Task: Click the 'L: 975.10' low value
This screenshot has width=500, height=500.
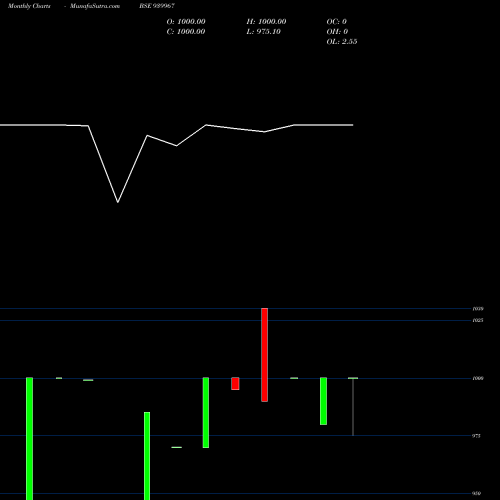Action: tap(264, 32)
